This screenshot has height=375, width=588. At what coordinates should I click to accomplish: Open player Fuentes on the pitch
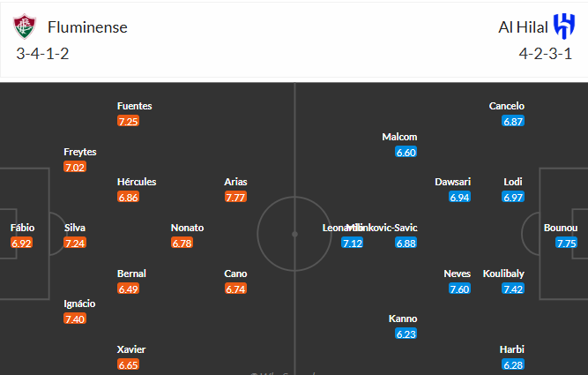(x=134, y=106)
